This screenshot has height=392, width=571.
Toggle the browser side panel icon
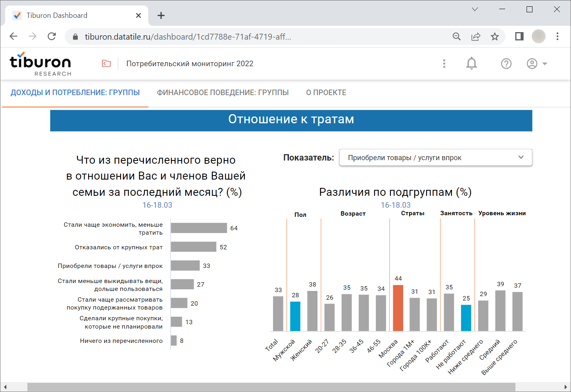click(x=519, y=36)
